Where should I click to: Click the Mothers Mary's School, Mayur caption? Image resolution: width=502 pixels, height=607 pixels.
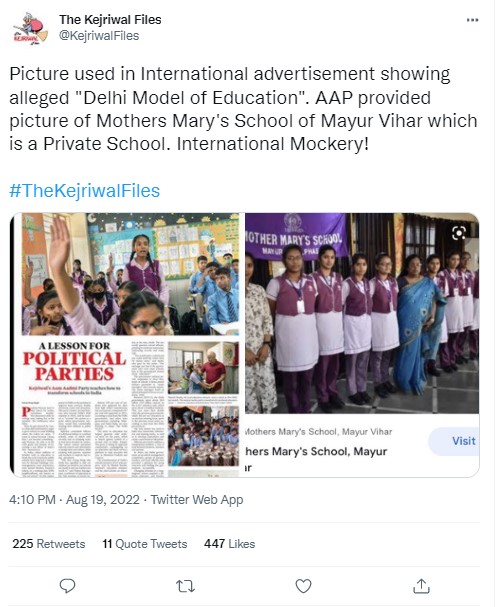click(317, 451)
